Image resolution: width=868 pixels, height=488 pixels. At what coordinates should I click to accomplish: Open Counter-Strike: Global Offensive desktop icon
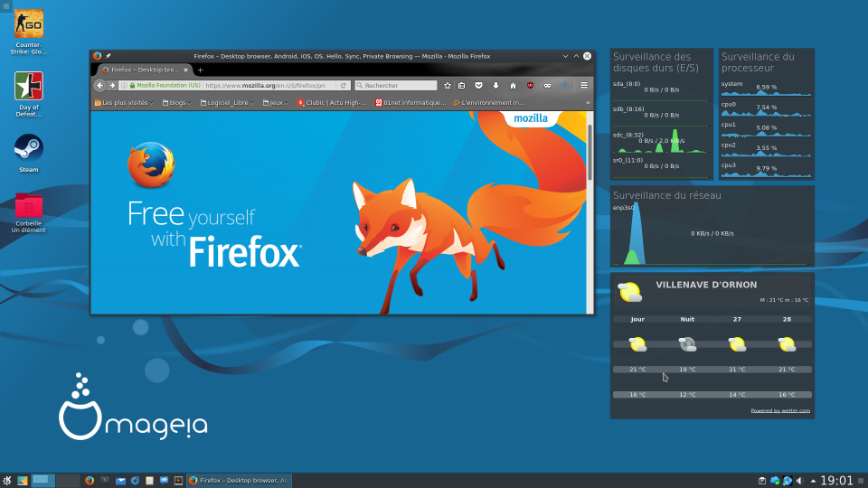[x=29, y=32]
